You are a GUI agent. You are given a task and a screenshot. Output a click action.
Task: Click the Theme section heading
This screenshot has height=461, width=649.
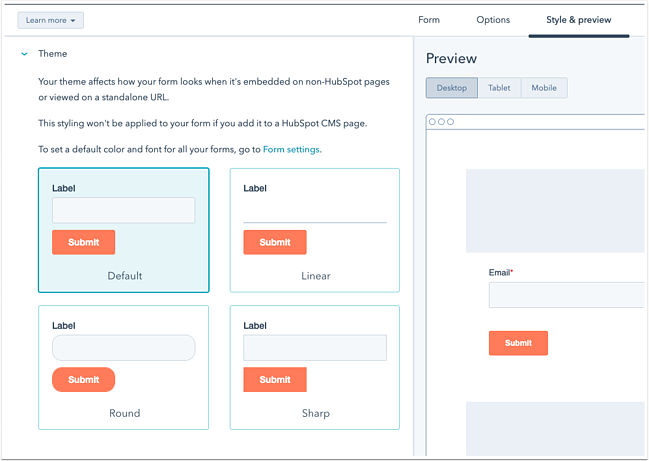pyautogui.click(x=53, y=54)
